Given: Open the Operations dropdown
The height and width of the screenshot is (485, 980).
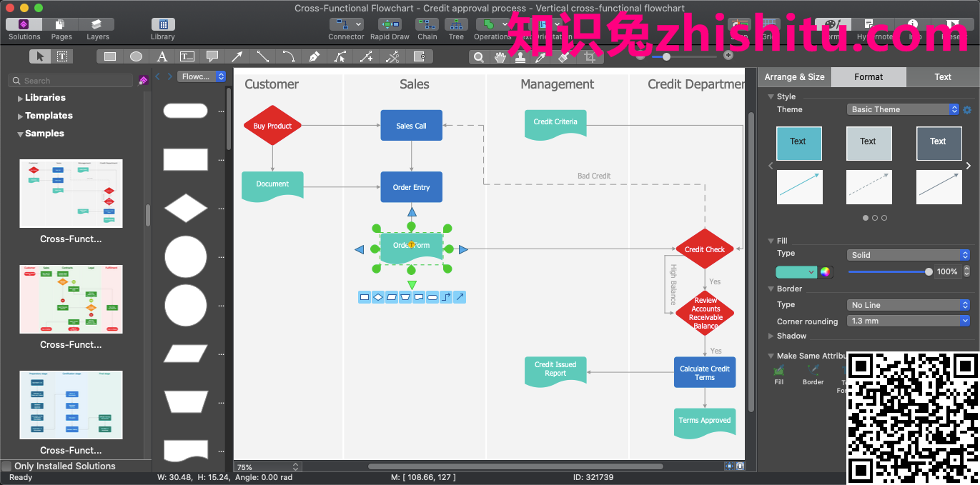Looking at the screenshot, I should pos(505,24).
